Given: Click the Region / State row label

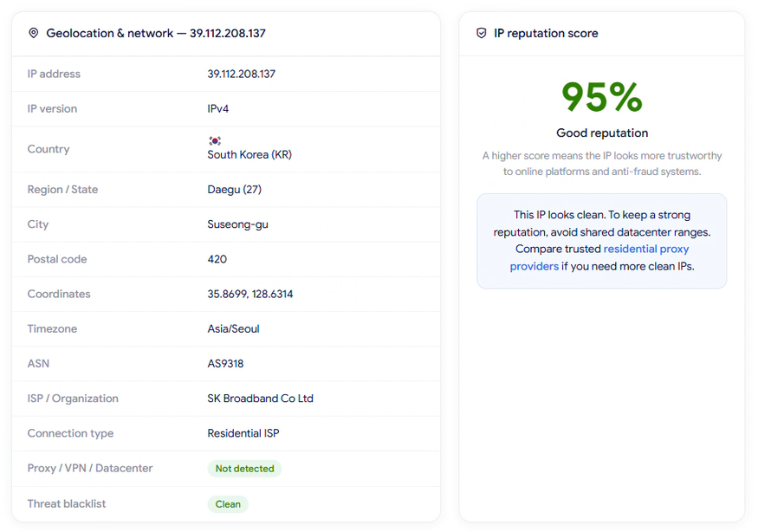Looking at the screenshot, I should 62,190.
